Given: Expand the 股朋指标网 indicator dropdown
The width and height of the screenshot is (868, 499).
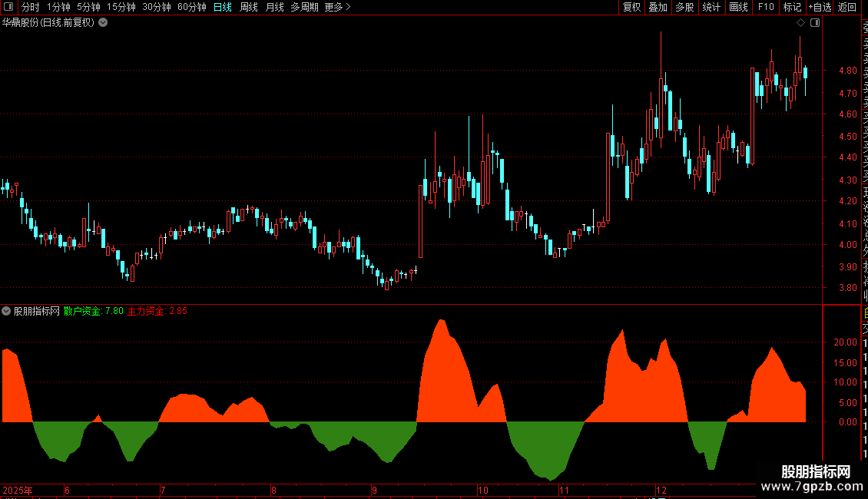Looking at the screenshot, I should coord(6,311).
